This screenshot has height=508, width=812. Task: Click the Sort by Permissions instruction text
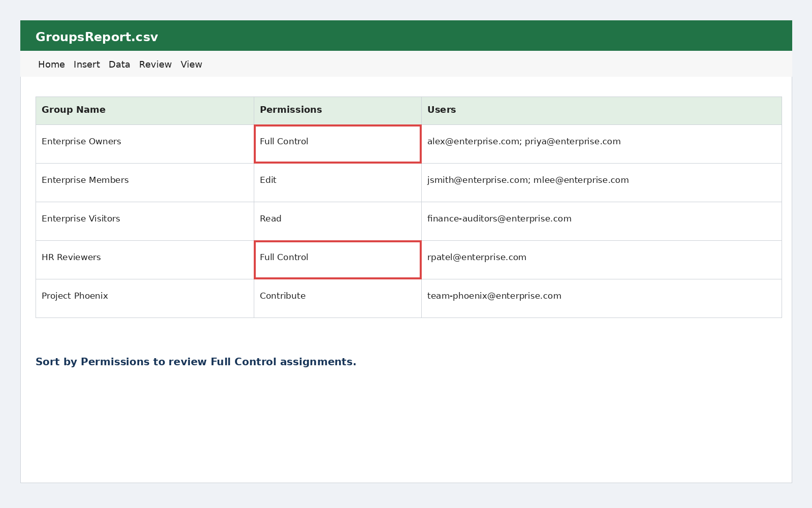[196, 362]
